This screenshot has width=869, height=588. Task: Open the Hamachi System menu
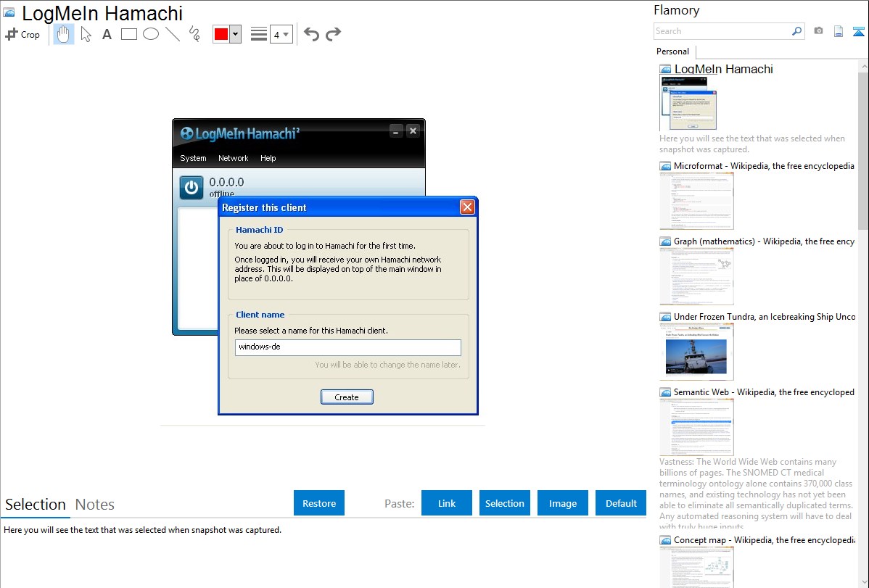tap(193, 158)
